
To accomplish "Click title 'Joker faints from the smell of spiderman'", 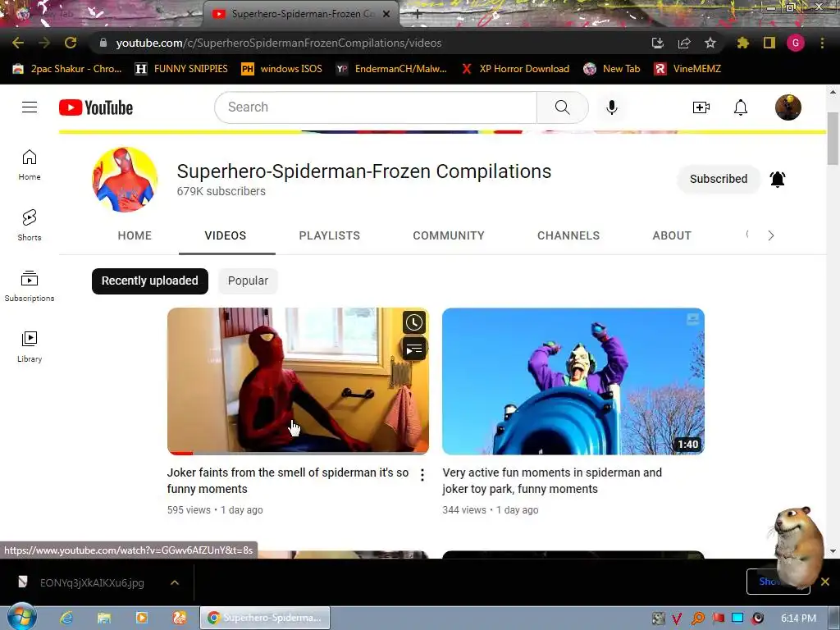I will coord(288,481).
